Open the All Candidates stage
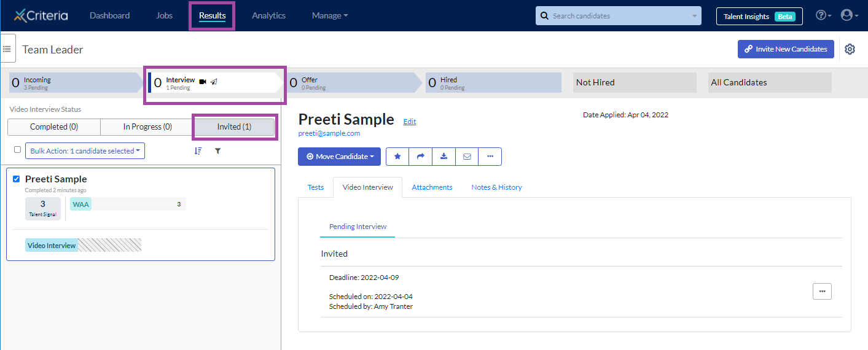Viewport: 868px width, 350px height. tap(770, 83)
